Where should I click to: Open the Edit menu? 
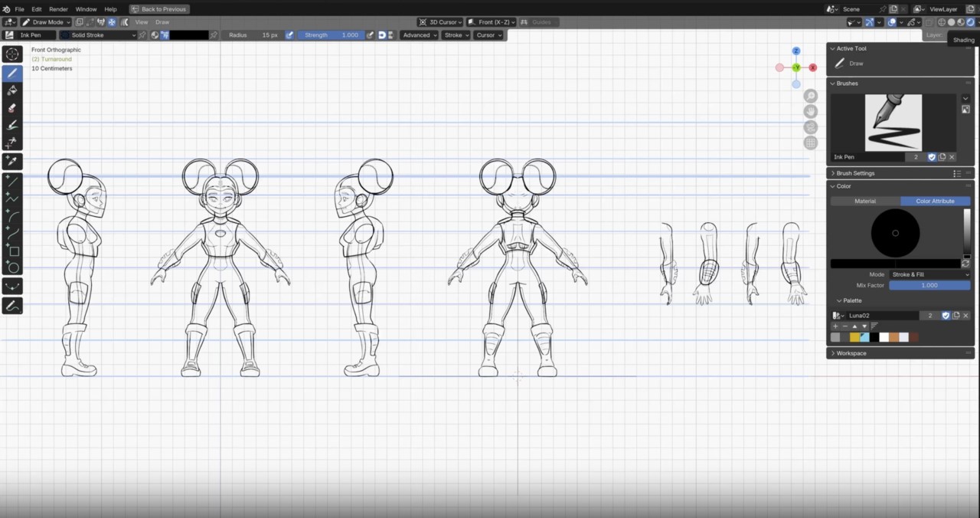point(36,9)
